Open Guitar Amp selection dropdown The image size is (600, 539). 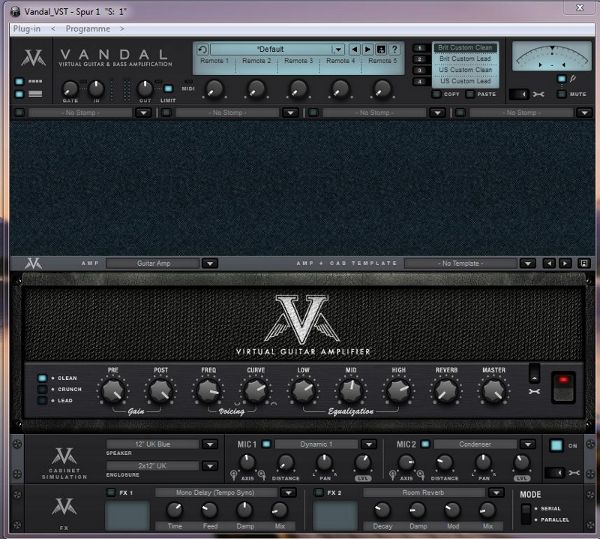point(210,263)
